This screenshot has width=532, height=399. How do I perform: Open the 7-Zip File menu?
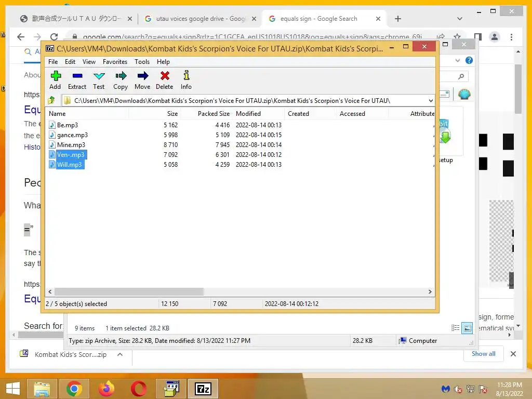click(53, 62)
